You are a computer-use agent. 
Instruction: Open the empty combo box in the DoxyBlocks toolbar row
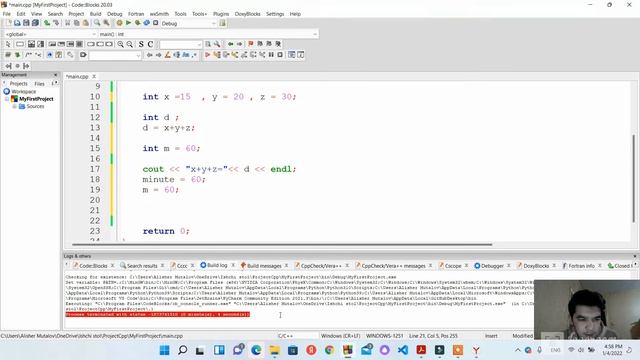115,55
